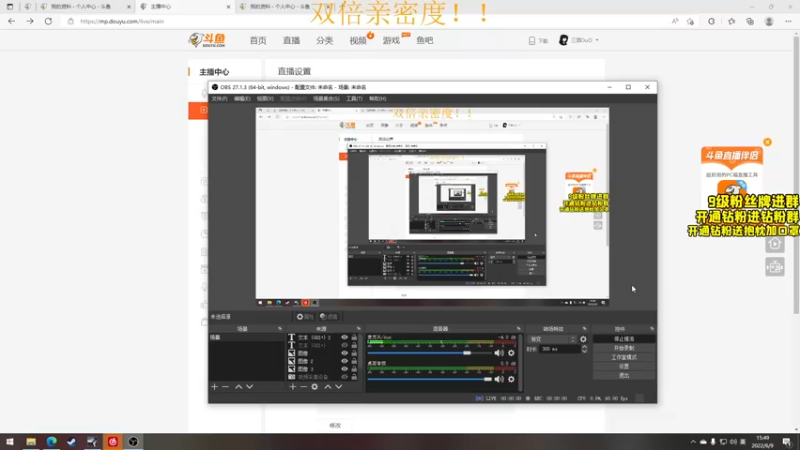800x450 pixels.
Task: Pop out the 混音器 dock panel icon
Action: coord(518,329)
